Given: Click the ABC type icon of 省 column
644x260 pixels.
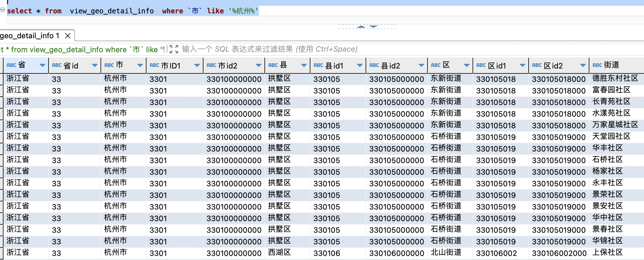Looking at the screenshot, I should tap(11, 65).
